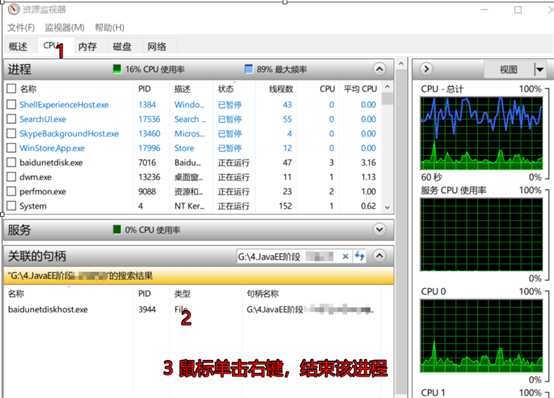Sort processes by 平均 CPU column header
The image size is (554, 398).
(x=360, y=89)
